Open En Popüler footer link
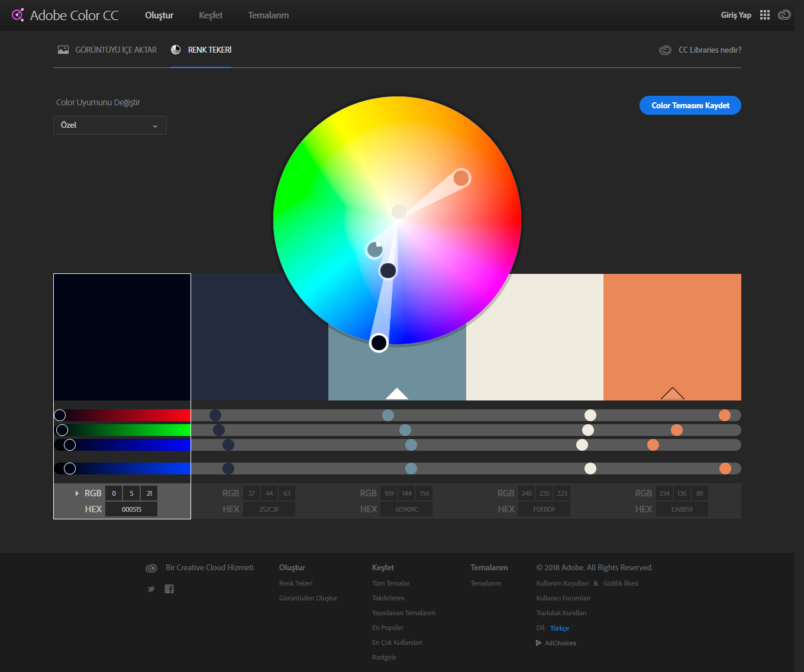 [x=388, y=628]
